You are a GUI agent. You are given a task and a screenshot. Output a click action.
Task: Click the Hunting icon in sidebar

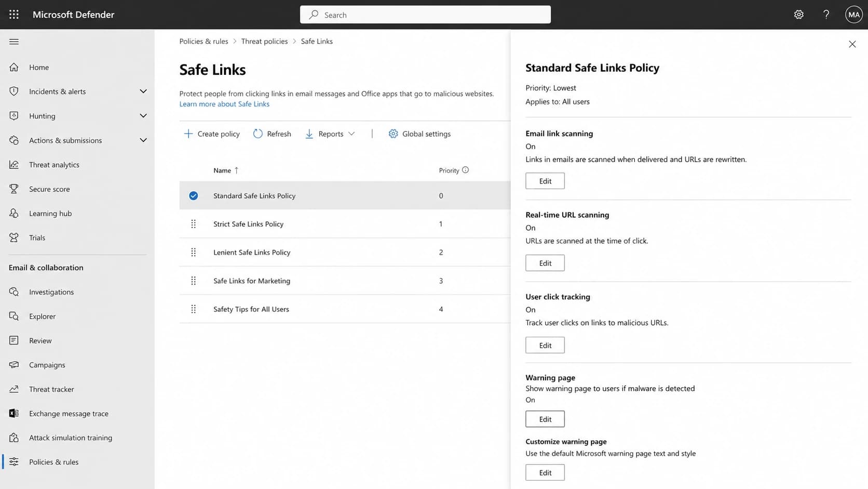click(14, 116)
